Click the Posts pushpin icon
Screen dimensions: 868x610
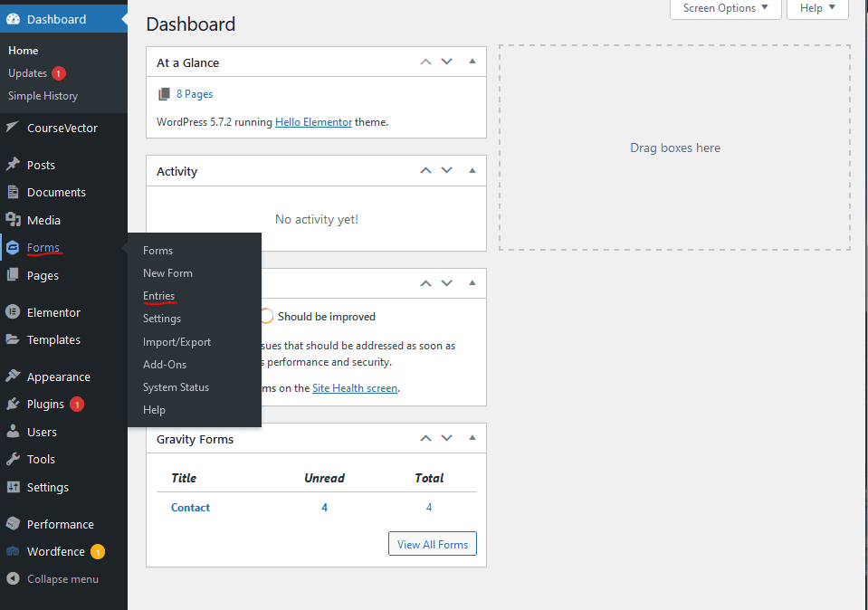pos(13,165)
